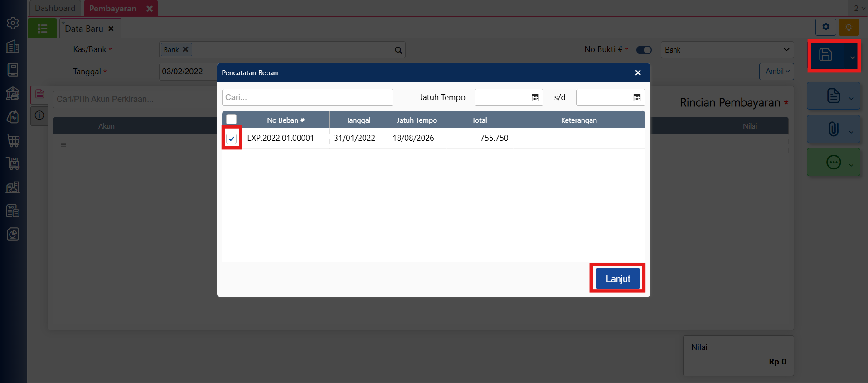
Task: Uncheck the EXP.2022.01.00001 row checkbox
Action: [232, 138]
